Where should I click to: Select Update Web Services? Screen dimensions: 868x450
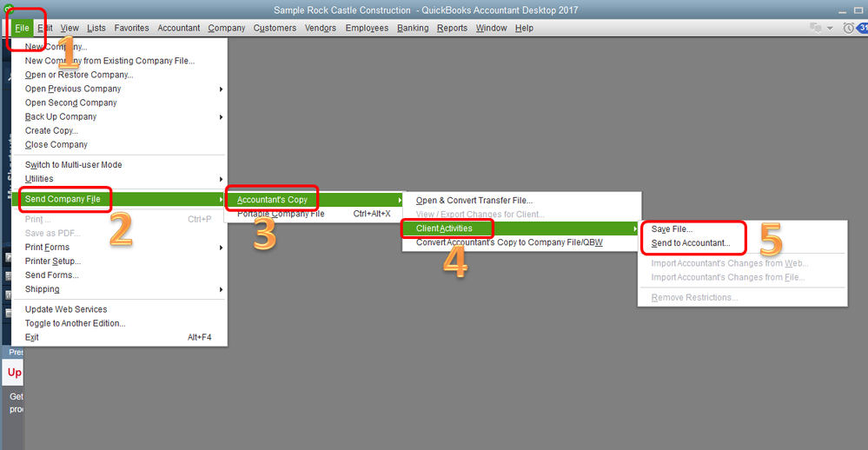66,309
